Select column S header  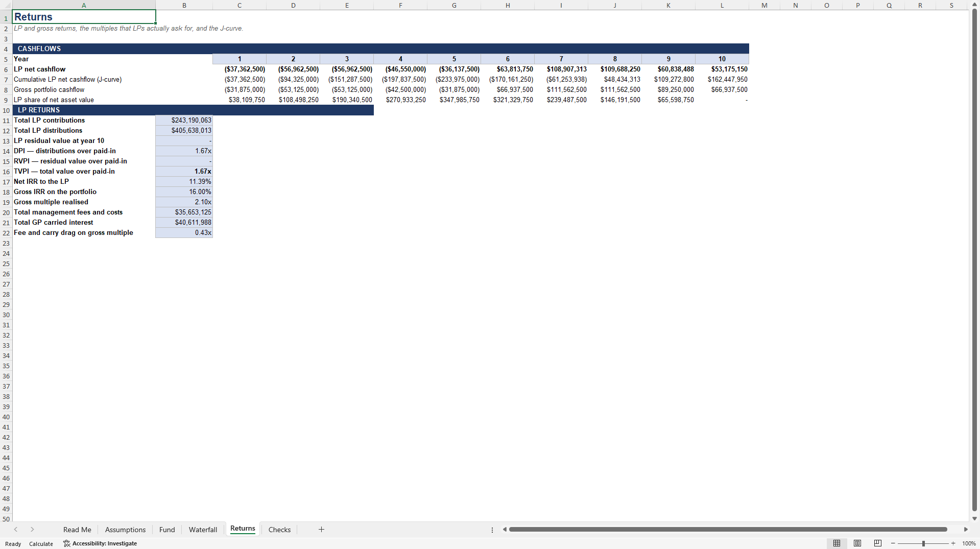pyautogui.click(x=951, y=5)
